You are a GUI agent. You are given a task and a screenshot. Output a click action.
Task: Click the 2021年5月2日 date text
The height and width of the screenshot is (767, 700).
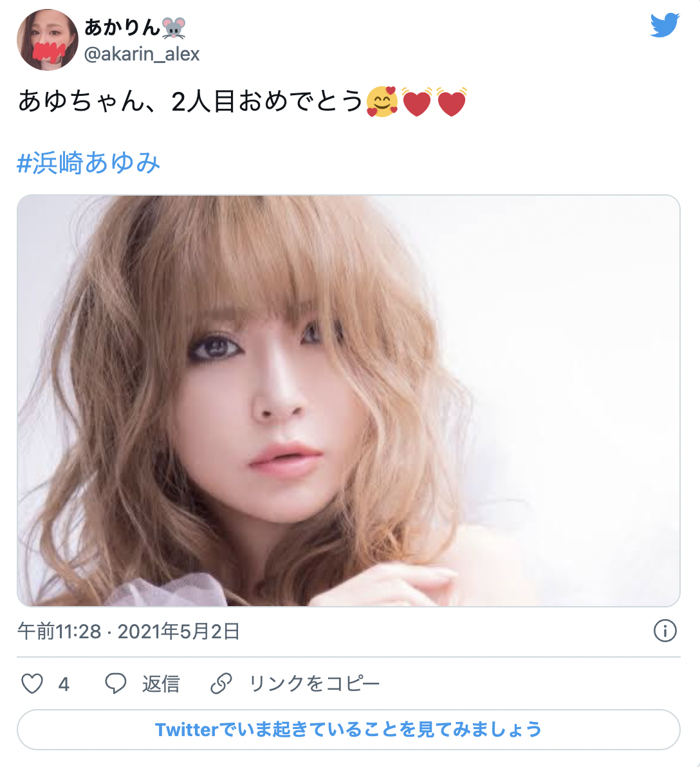[179, 631]
